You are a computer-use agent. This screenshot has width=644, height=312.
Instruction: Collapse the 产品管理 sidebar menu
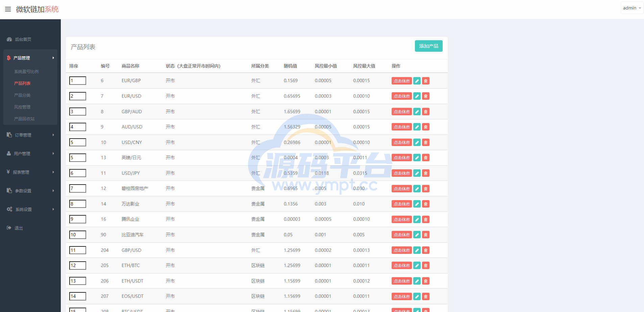click(x=30, y=58)
